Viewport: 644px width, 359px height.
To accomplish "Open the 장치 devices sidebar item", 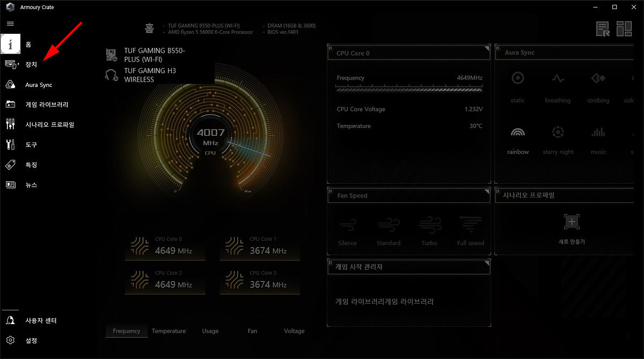I will [31, 64].
